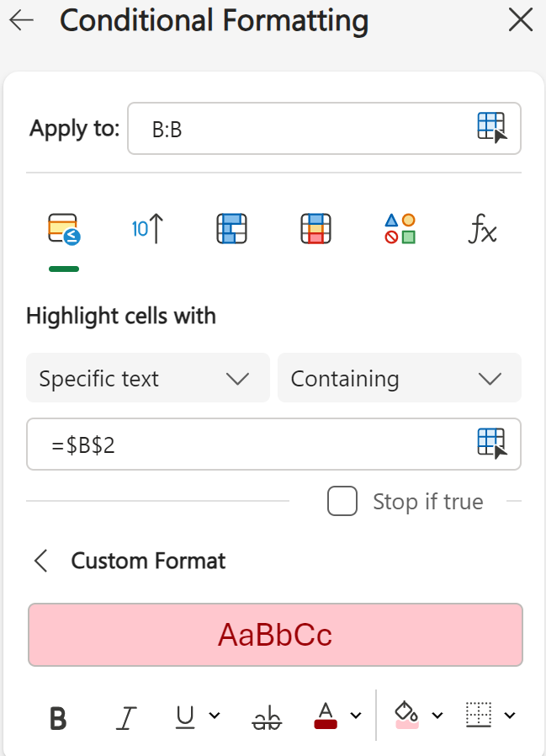
Task: Apply the dark red font color swatch
Action: (x=326, y=716)
